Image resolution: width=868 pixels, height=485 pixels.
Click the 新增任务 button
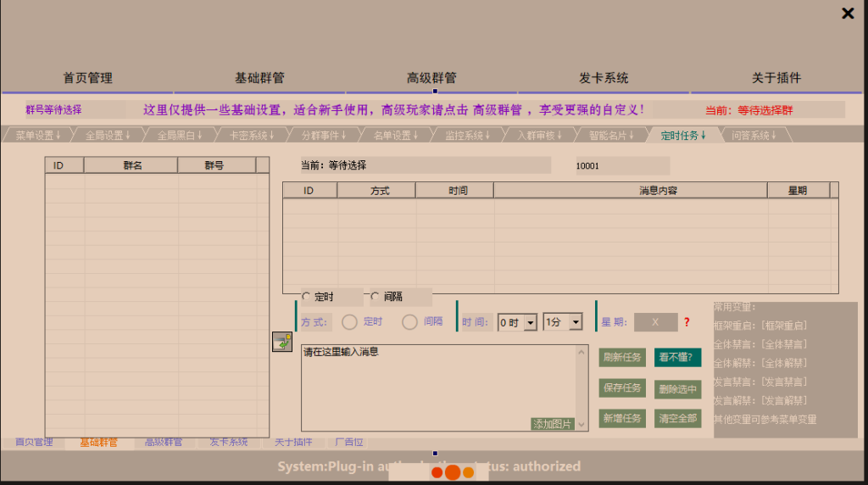[x=622, y=419]
